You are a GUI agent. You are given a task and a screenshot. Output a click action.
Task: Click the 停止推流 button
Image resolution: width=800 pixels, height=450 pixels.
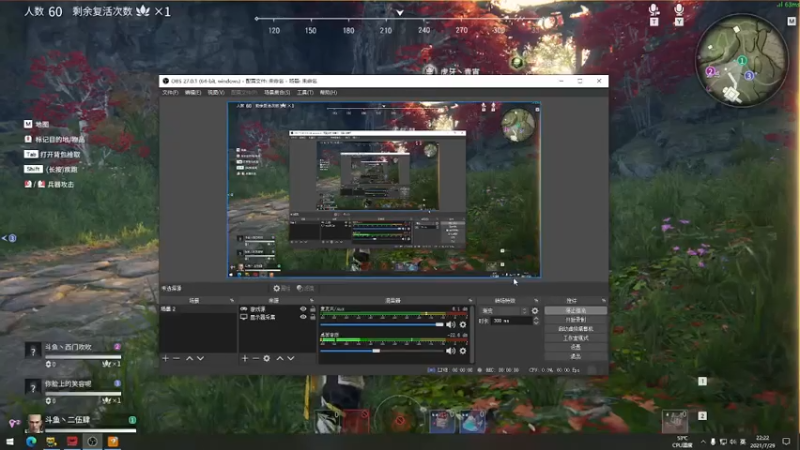(576, 310)
